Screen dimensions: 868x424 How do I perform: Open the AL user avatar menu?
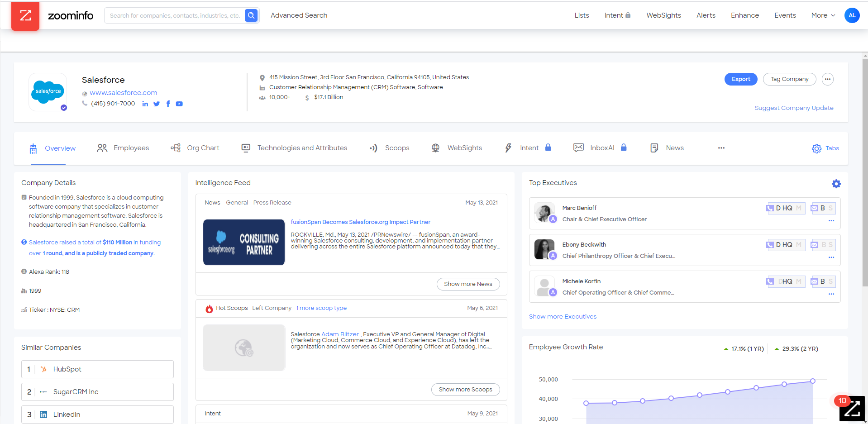coord(852,15)
